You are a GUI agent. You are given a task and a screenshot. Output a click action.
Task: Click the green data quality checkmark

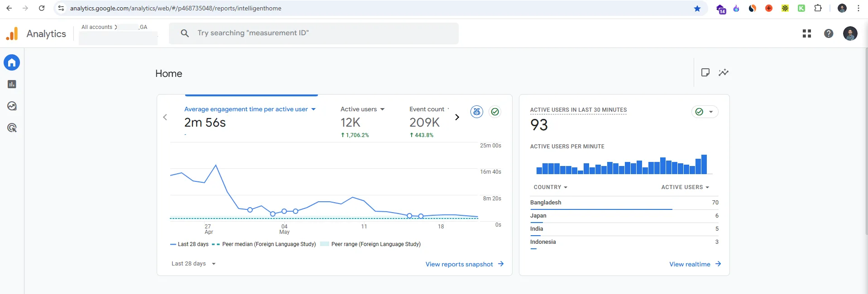(495, 112)
